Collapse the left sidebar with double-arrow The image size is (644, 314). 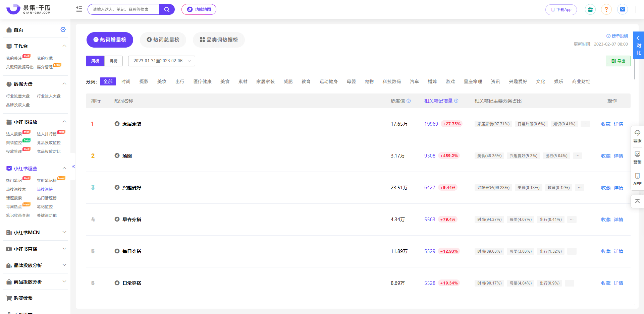coord(73,167)
